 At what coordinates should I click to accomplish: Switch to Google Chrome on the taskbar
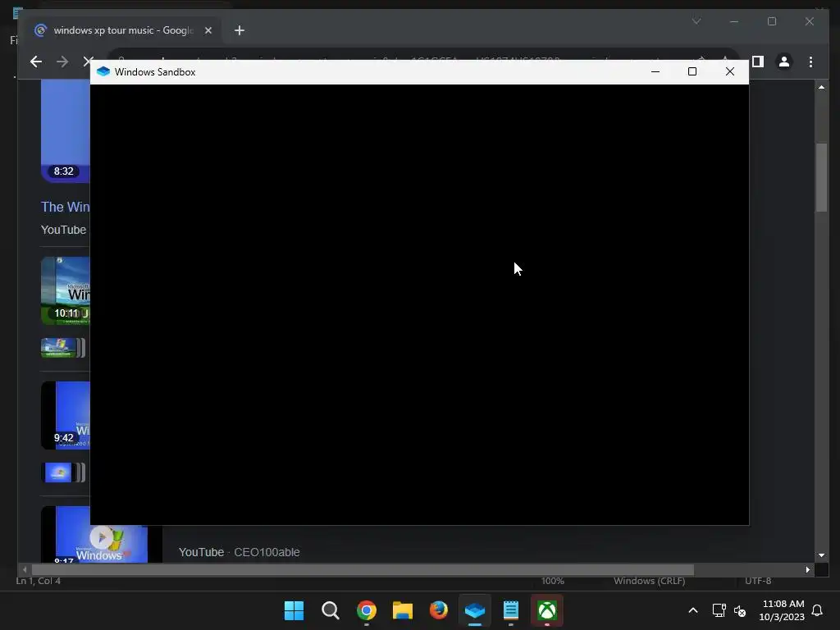pyautogui.click(x=367, y=610)
